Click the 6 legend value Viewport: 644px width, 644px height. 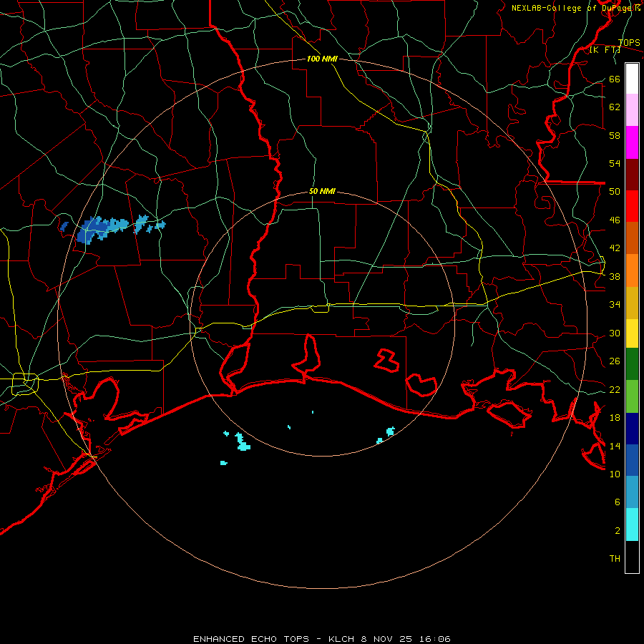click(x=618, y=502)
